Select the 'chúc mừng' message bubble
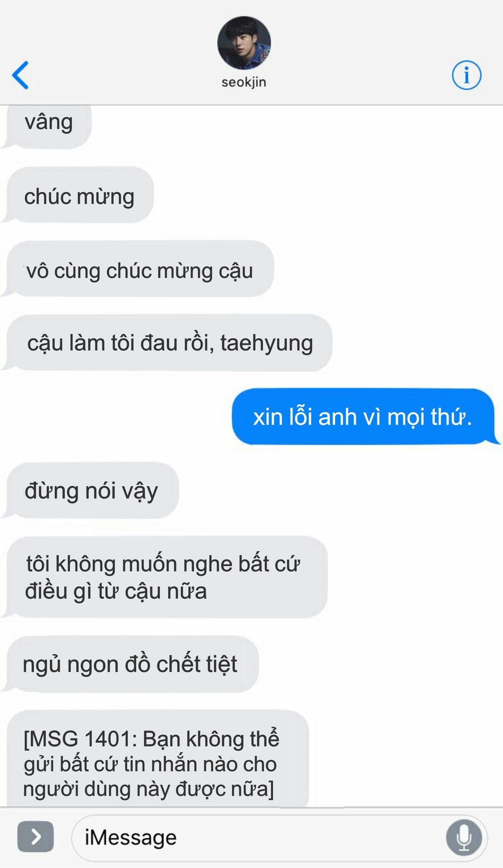Image resolution: width=503 pixels, height=868 pixels. coord(78,195)
